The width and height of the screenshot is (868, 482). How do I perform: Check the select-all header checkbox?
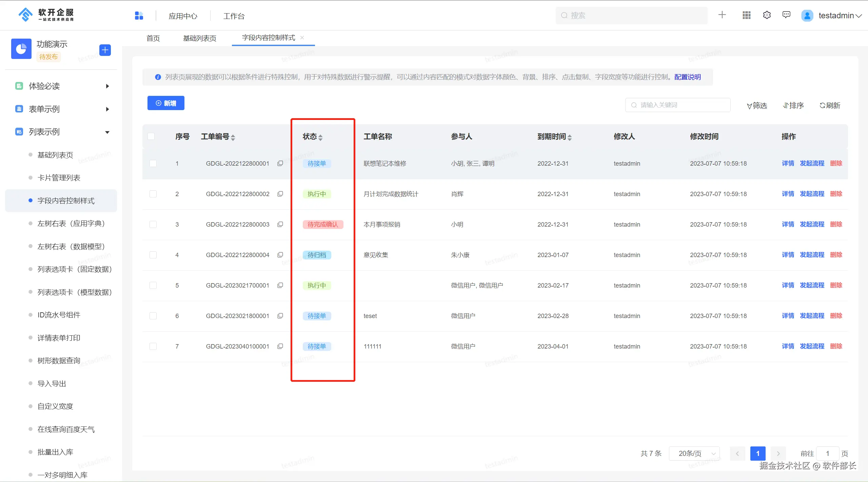(x=151, y=136)
